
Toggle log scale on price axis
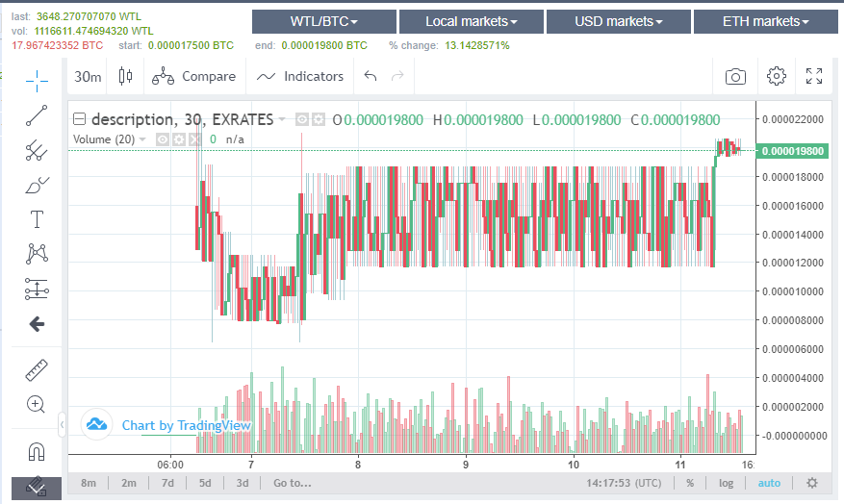point(726,483)
